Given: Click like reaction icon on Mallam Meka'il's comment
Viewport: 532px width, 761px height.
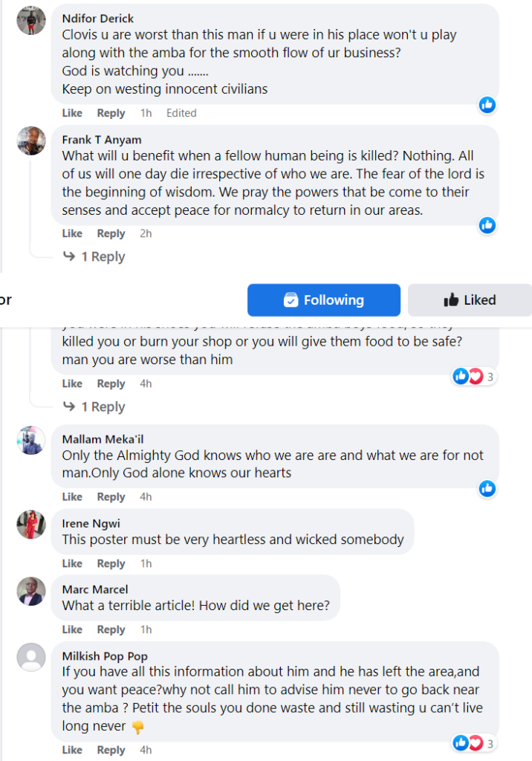Looking at the screenshot, I should [487, 488].
